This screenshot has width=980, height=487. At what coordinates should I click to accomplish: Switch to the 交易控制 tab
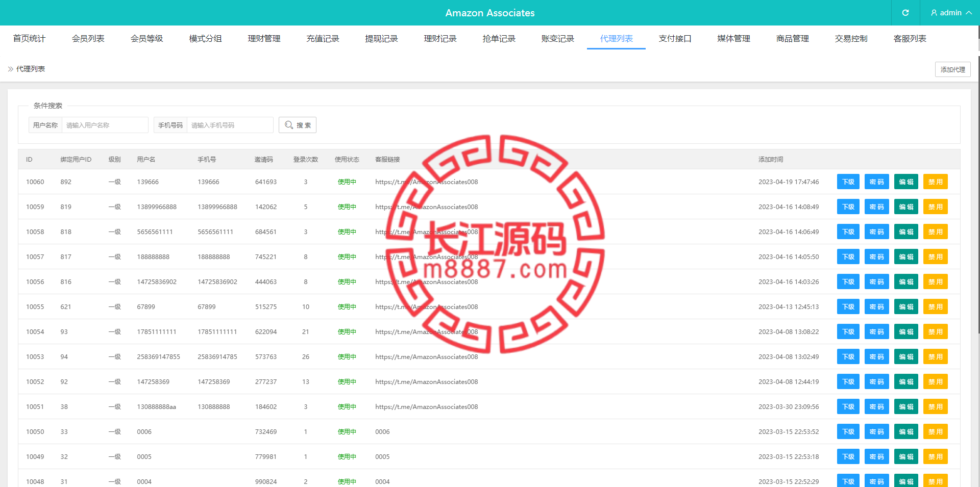point(851,39)
